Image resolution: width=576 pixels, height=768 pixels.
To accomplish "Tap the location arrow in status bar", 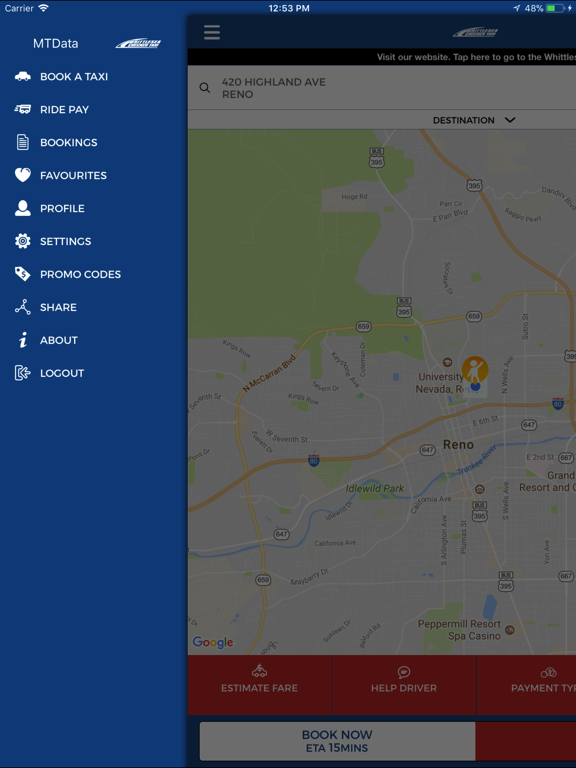I will pyautogui.click(x=517, y=8).
